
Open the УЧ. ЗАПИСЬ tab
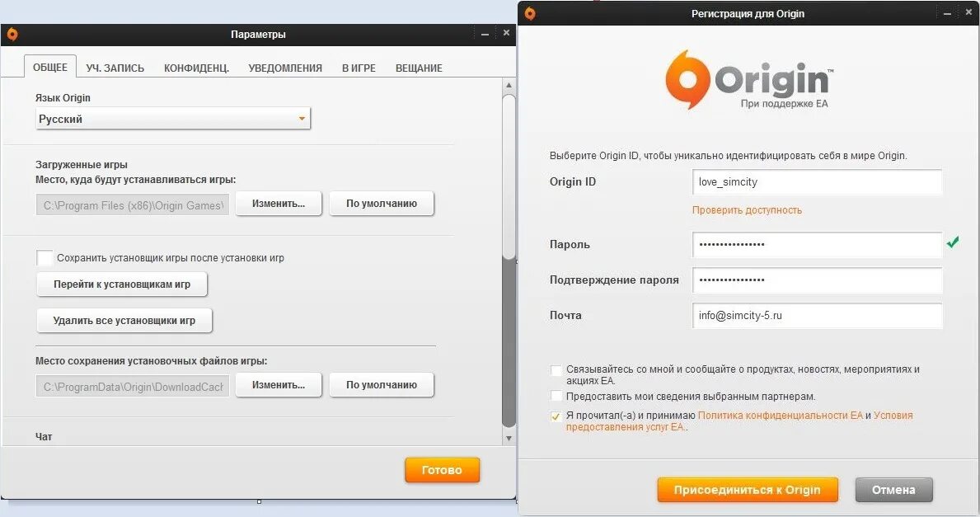(115, 68)
